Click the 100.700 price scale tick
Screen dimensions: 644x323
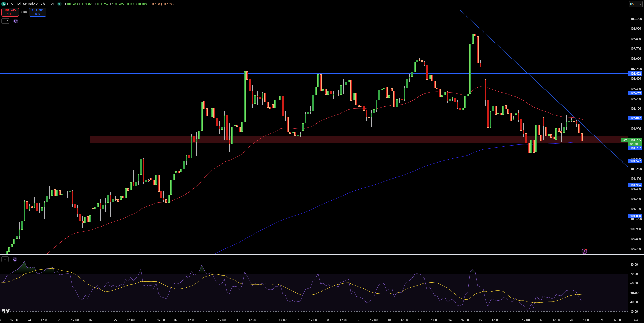coord(636,249)
